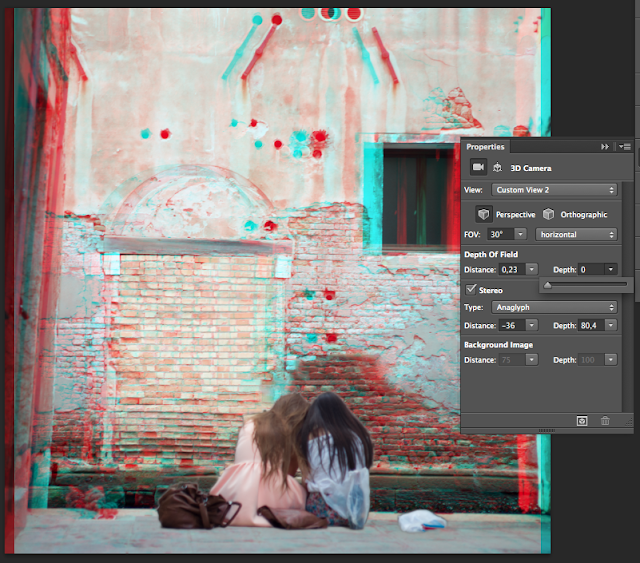640x563 pixels.
Task: Click the '3D Camera' title text
Action: (x=531, y=168)
